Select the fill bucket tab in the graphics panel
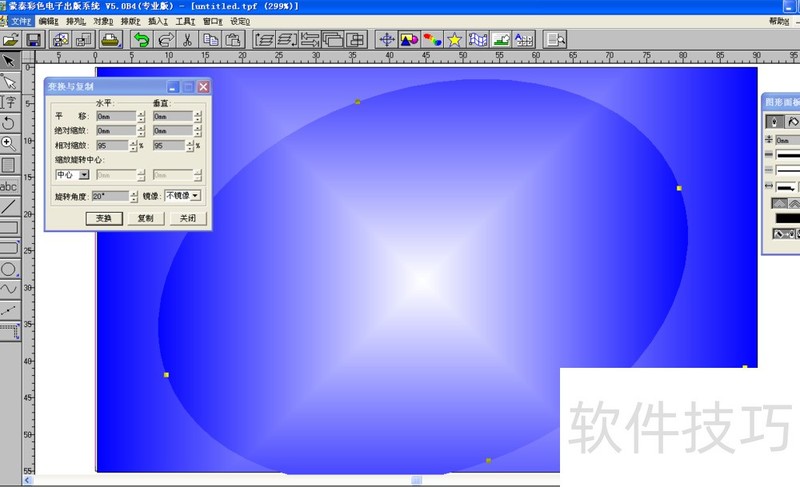 (x=792, y=121)
